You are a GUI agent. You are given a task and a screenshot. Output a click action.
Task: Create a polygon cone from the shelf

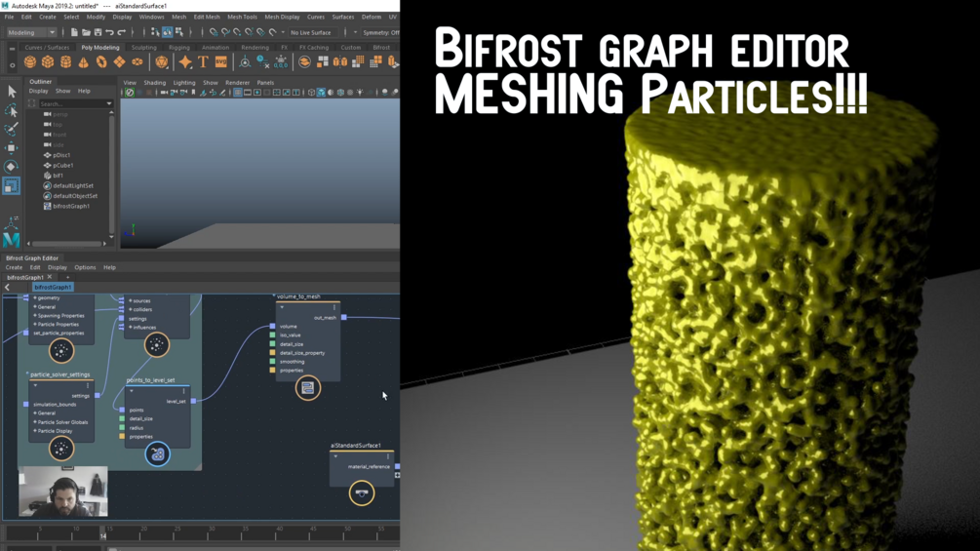83,61
